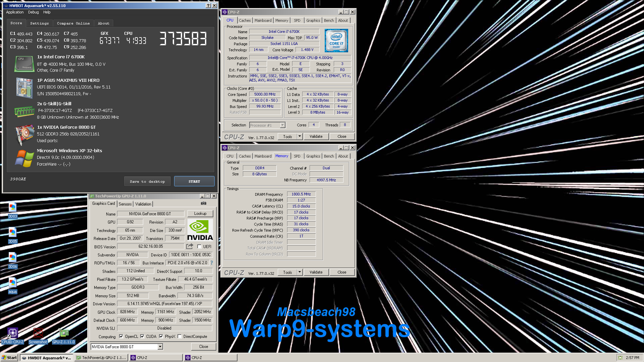The height and width of the screenshot is (362, 644).
Task: Click the Aquamark help question mark button
Action: click(208, 6)
